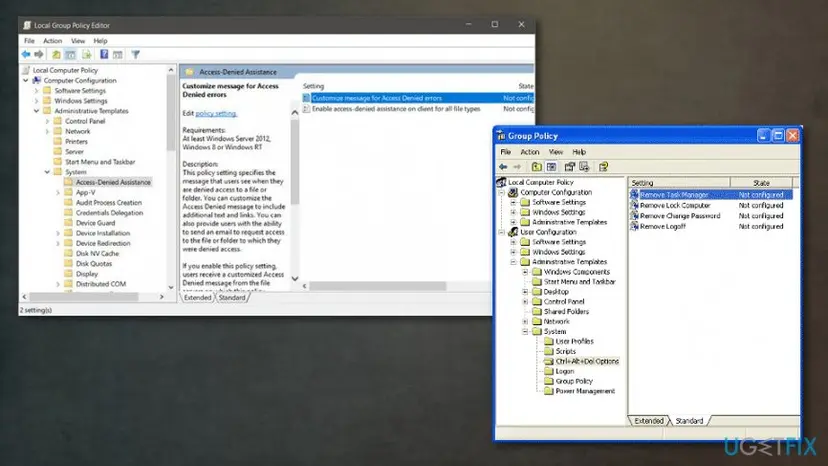The width and height of the screenshot is (828, 466).
Task: Open Action menu in Group Policy window
Action: click(529, 152)
